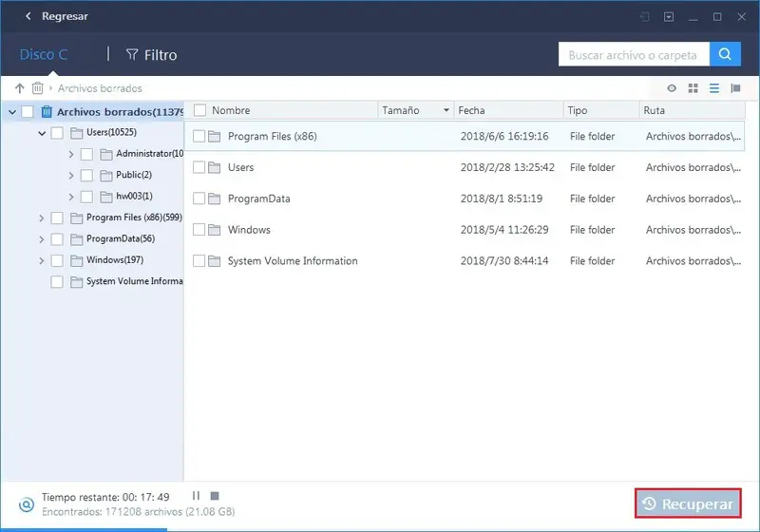The image size is (760, 532).
Task: Click the Tiempo restante 00: 17: 49 text
Action: pyautogui.click(x=105, y=497)
